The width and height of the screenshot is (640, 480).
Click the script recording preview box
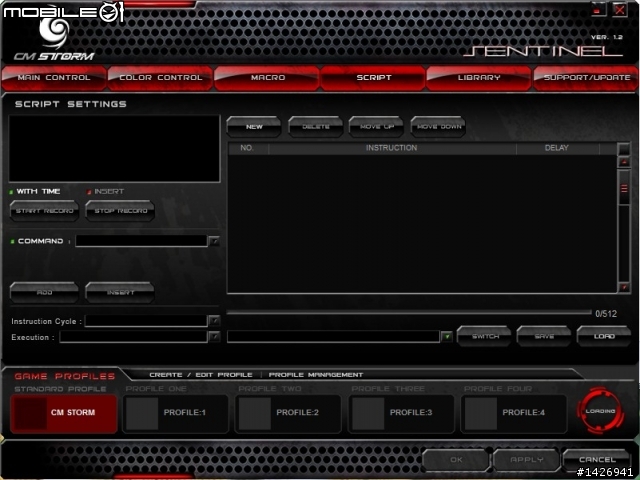tap(114, 149)
